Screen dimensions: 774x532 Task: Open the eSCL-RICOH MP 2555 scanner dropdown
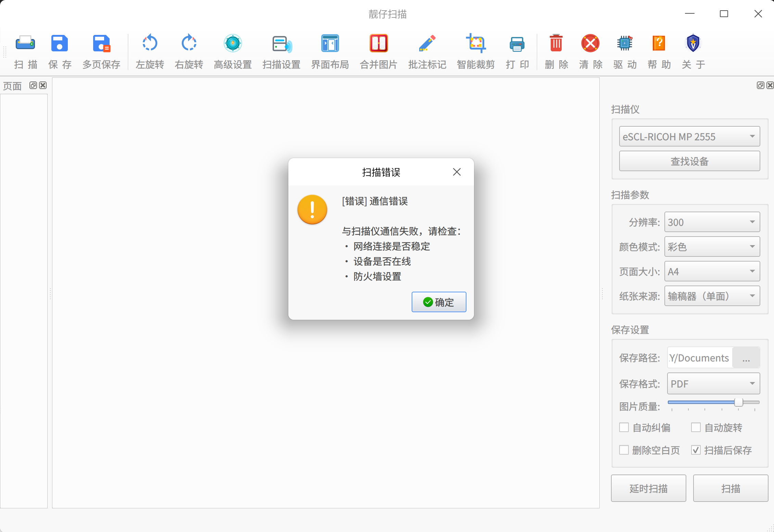690,136
